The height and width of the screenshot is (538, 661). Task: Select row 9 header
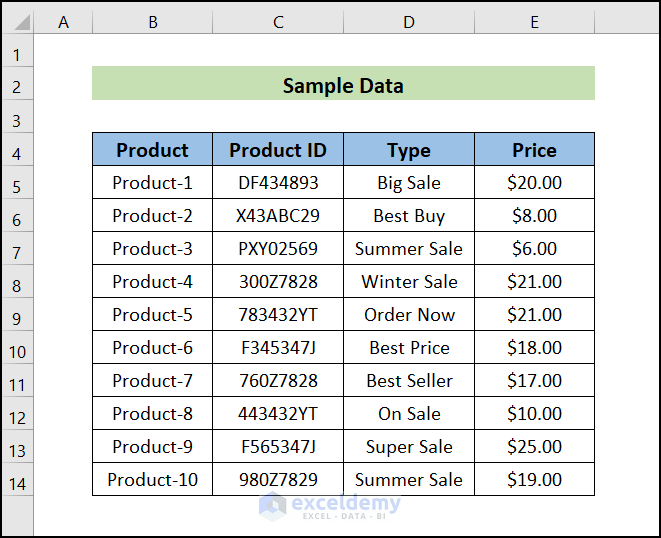tap(17, 318)
